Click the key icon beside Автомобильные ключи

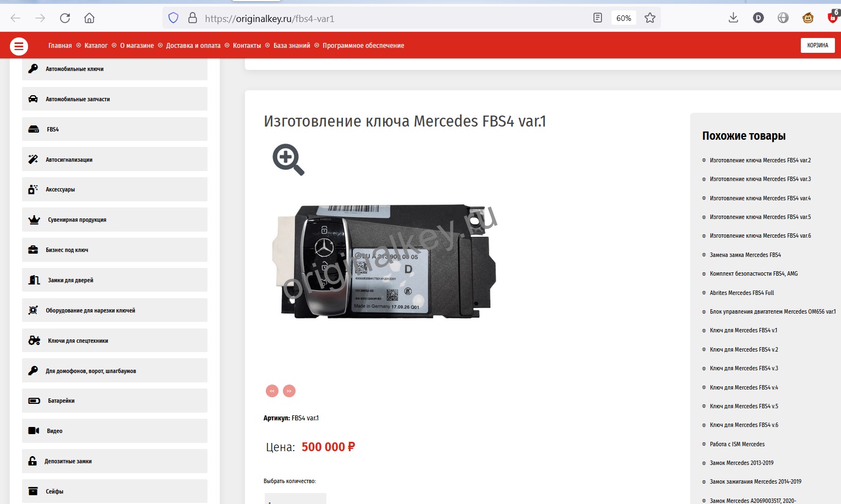point(33,68)
